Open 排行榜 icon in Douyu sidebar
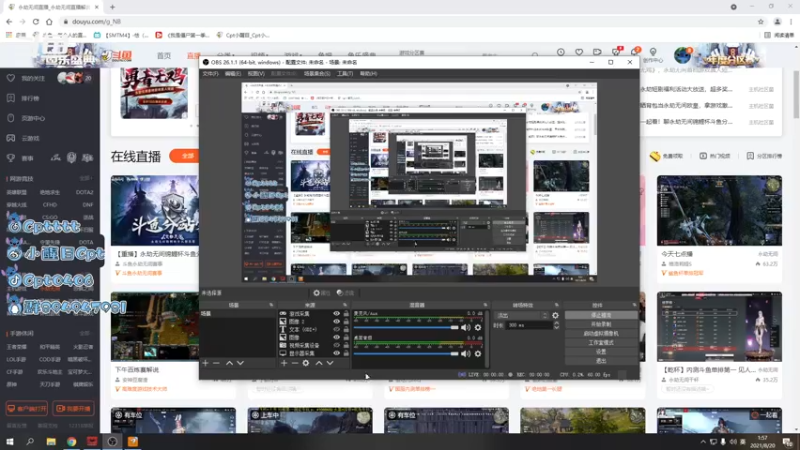Image resolution: width=800 pixels, height=450 pixels. click(11, 98)
